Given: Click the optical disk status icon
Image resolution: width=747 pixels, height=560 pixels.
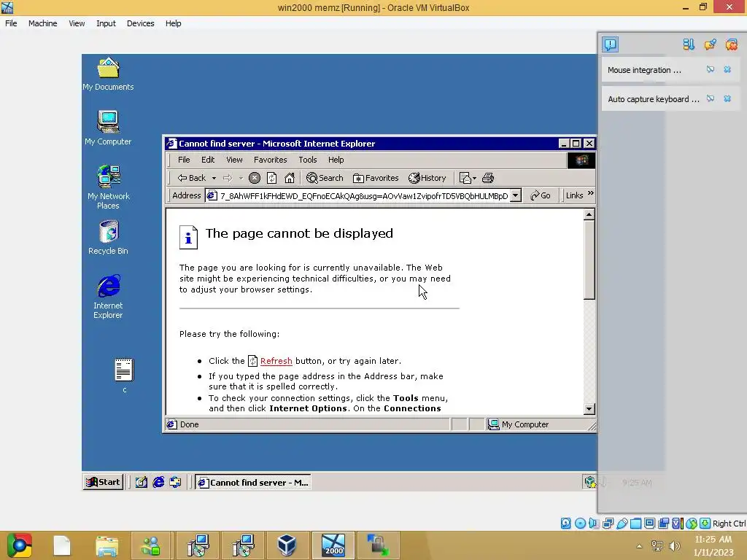Looking at the screenshot, I should point(580,524).
